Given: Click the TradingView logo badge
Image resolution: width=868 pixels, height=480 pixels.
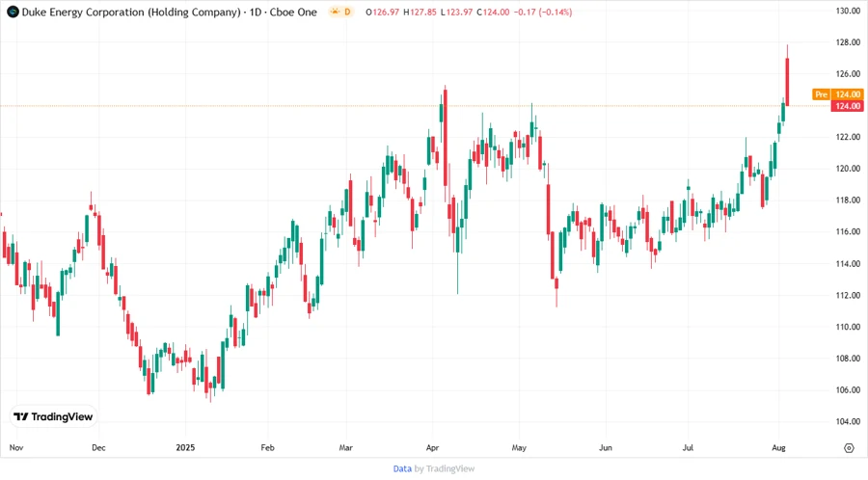Looking at the screenshot, I should pos(54,416).
